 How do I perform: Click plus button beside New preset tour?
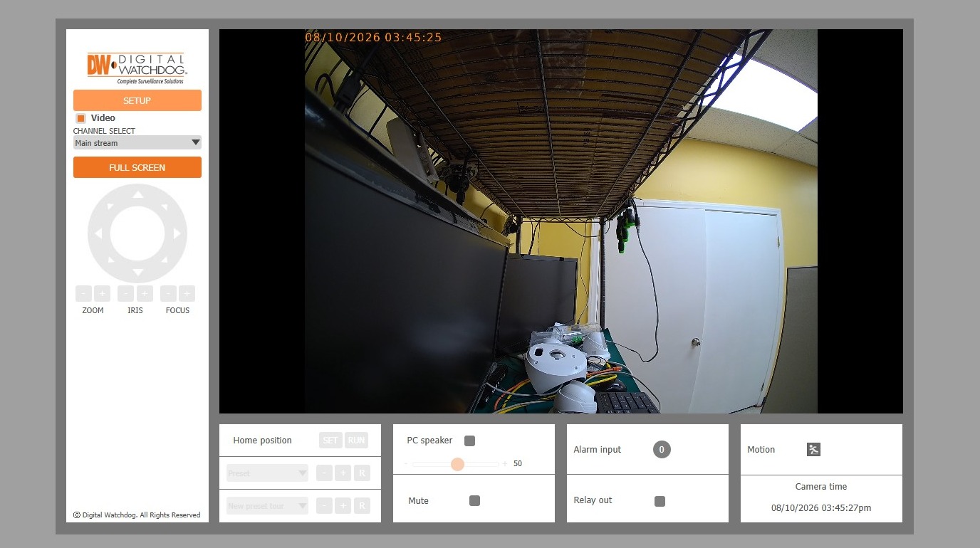pos(343,506)
